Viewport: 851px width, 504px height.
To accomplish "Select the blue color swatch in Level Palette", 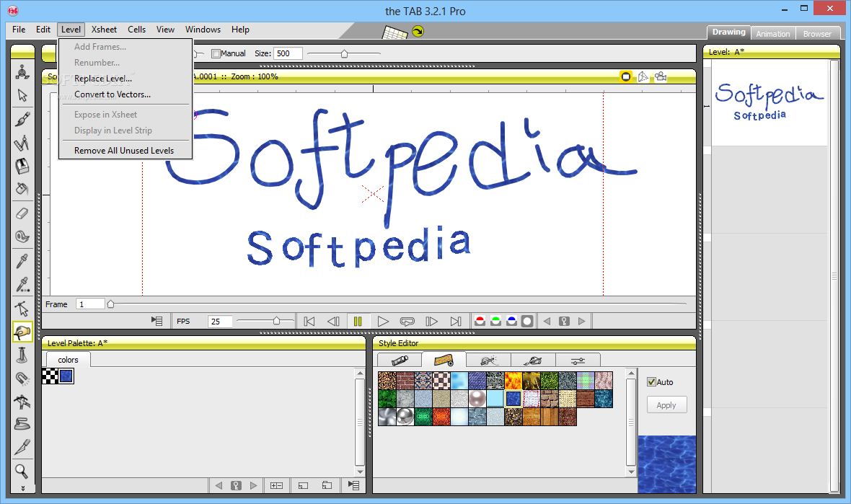I will [66, 376].
